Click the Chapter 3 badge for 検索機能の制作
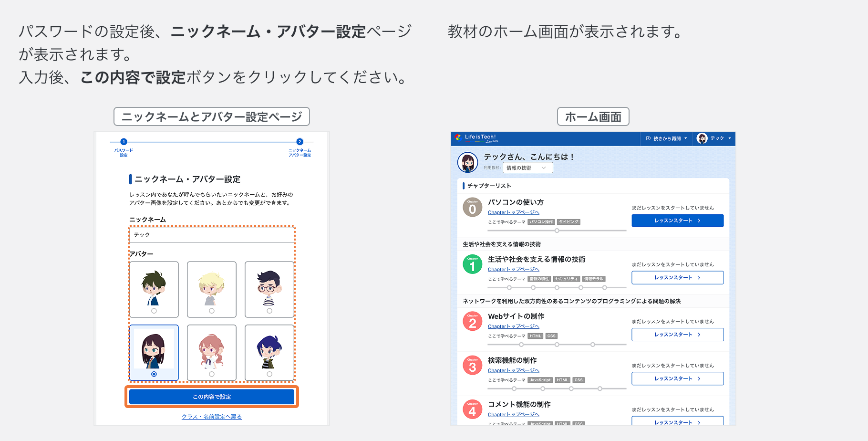The width and height of the screenshot is (868, 441). [472, 365]
